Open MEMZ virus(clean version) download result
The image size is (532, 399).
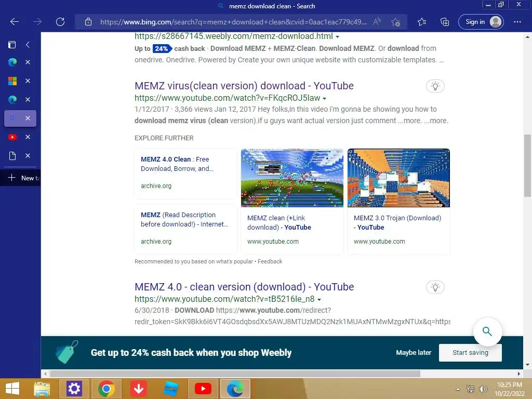coord(244,86)
